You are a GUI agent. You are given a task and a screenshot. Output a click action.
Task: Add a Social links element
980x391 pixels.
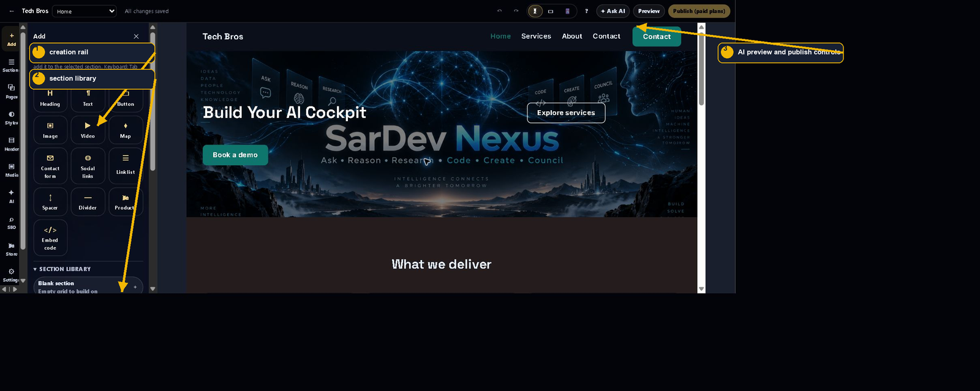point(88,166)
